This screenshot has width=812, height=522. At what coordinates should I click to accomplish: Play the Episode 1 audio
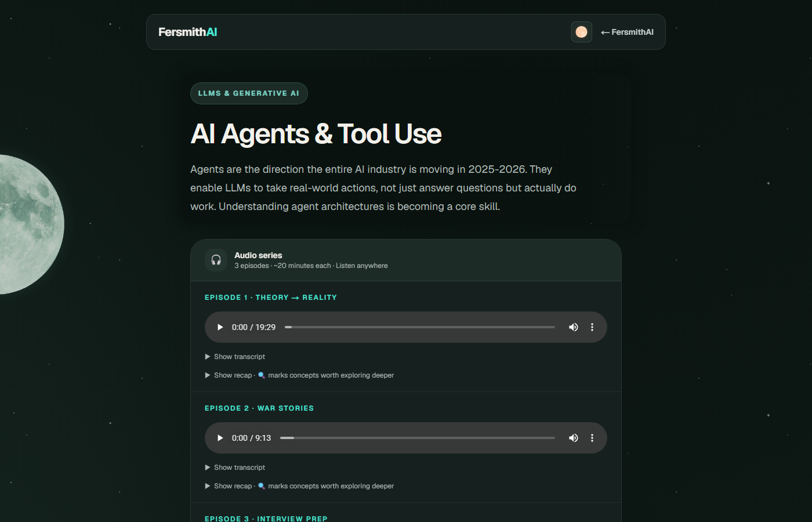coord(220,327)
